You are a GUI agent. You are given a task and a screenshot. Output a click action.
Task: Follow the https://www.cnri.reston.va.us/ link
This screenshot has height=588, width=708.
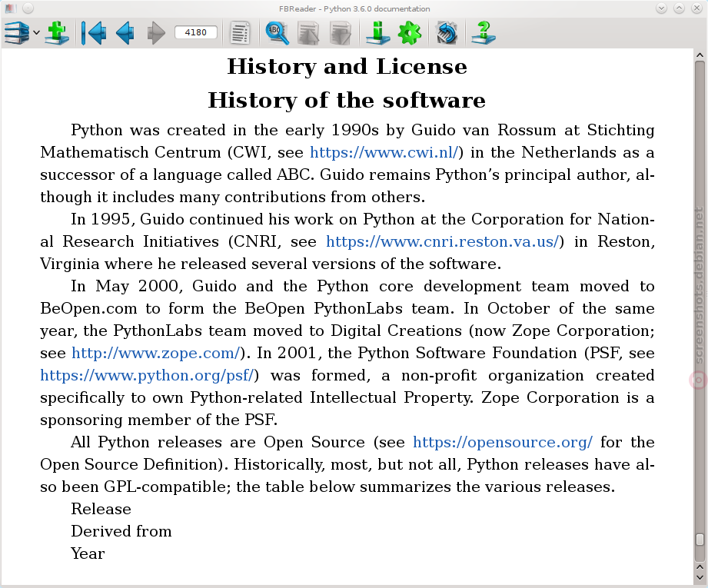pos(443,241)
